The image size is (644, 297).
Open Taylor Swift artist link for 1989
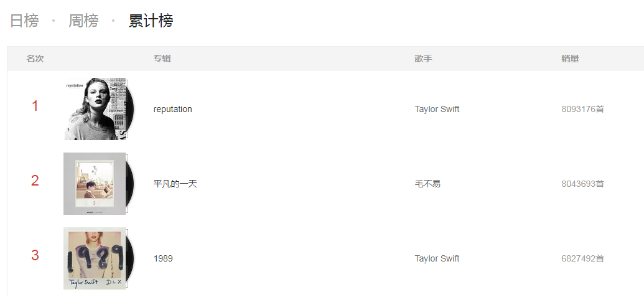point(437,258)
